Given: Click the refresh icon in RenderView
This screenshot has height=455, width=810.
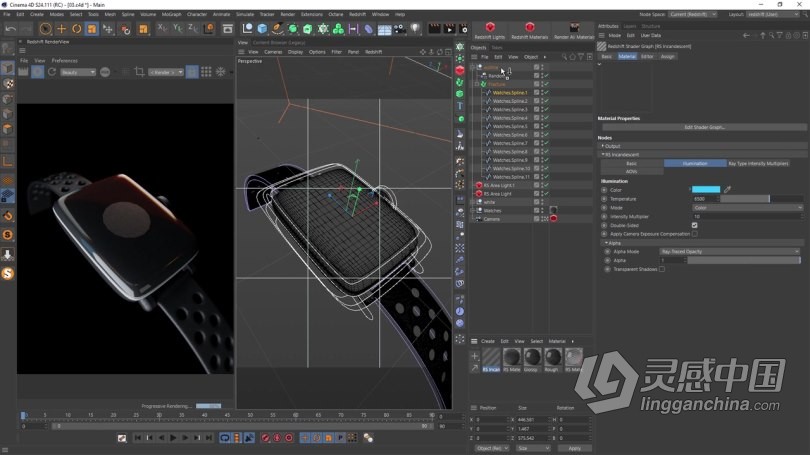Looking at the screenshot, I should (52, 72).
